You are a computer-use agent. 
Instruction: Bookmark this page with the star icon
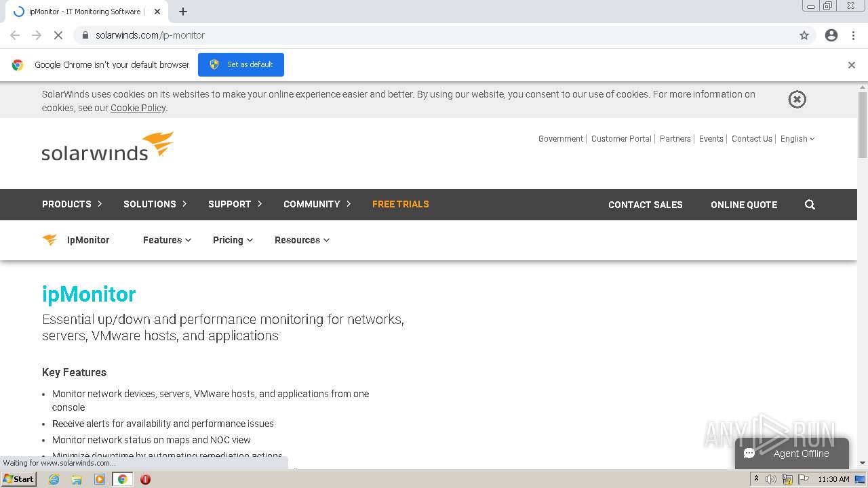[804, 35]
